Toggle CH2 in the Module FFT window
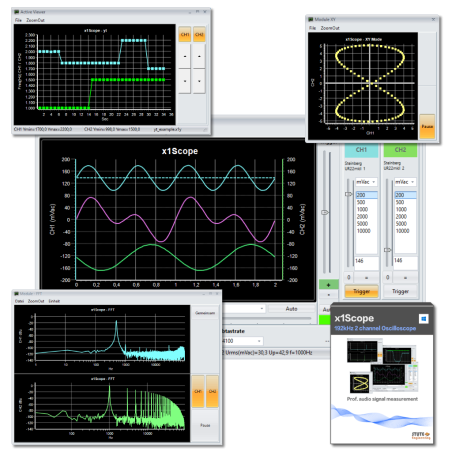This screenshot has width=452, height=452. (212, 391)
